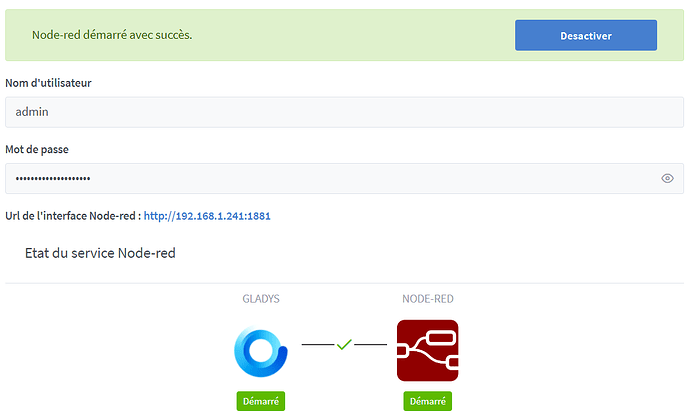
Task: Show password with the eye icon
Action: 667,179
